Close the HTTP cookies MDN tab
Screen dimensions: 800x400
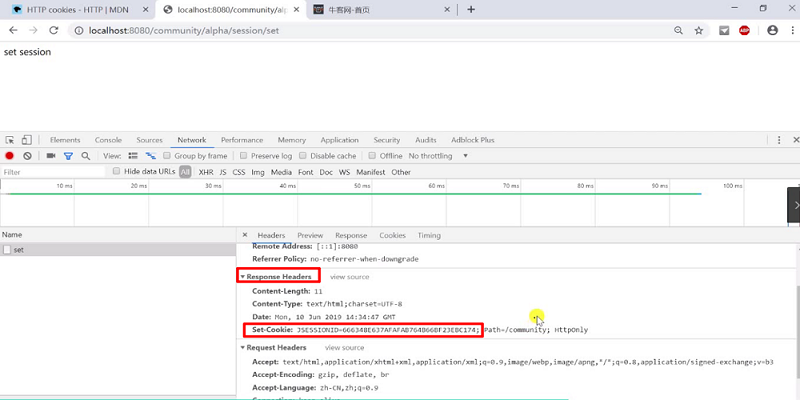145,9
